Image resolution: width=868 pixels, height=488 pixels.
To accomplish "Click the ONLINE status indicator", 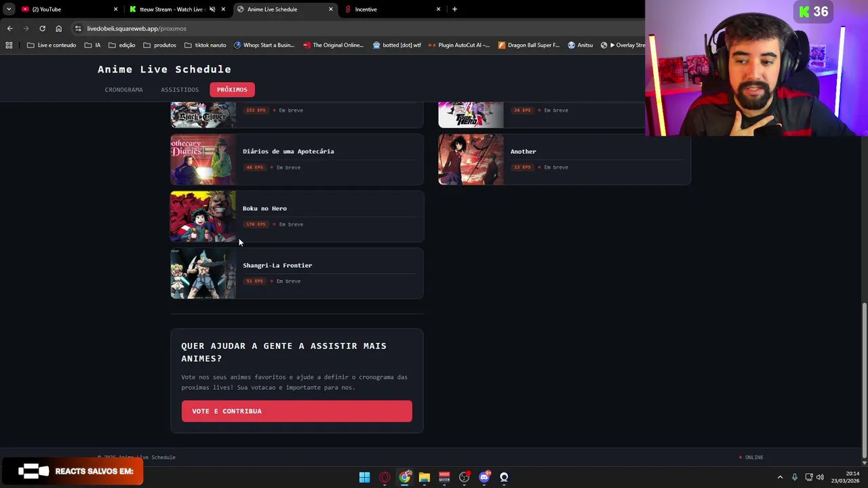I will pyautogui.click(x=751, y=457).
